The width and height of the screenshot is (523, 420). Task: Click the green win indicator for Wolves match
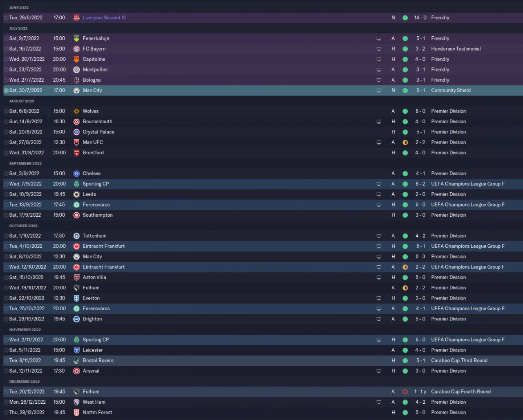tap(405, 111)
